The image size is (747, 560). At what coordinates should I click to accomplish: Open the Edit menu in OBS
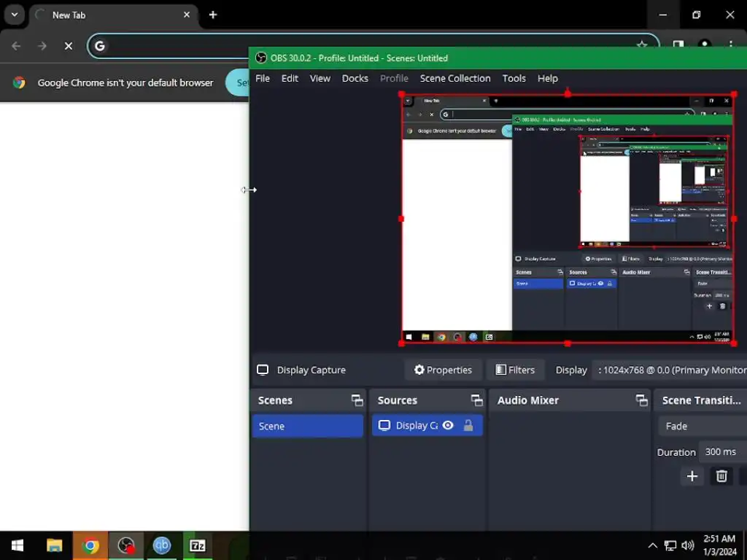point(290,79)
